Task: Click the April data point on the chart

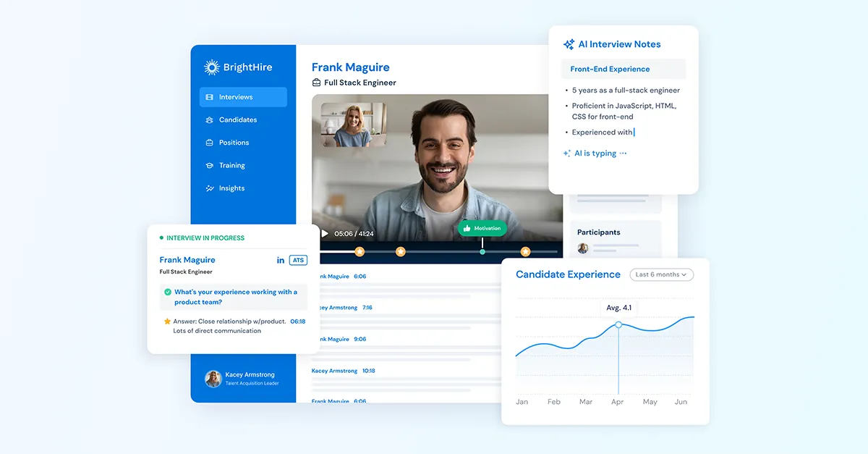Action: (x=618, y=324)
